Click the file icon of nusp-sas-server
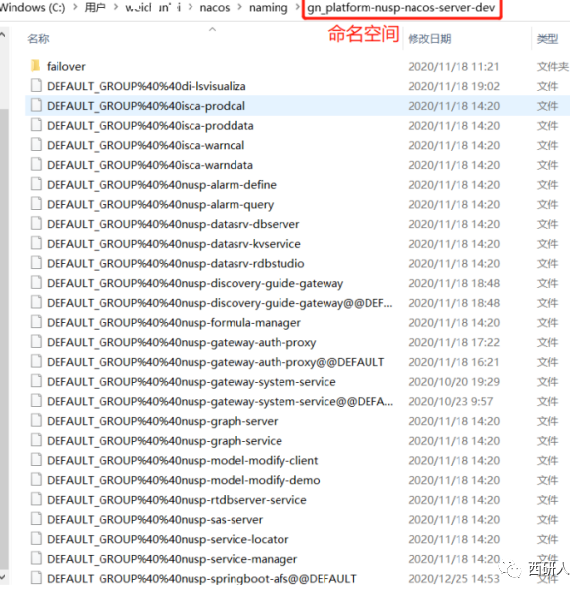This screenshot has width=588, height=594. pyautogui.click(x=36, y=519)
